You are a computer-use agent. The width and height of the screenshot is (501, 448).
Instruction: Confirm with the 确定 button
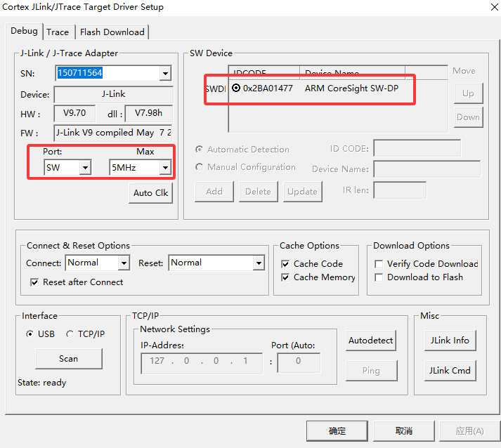pos(337,431)
